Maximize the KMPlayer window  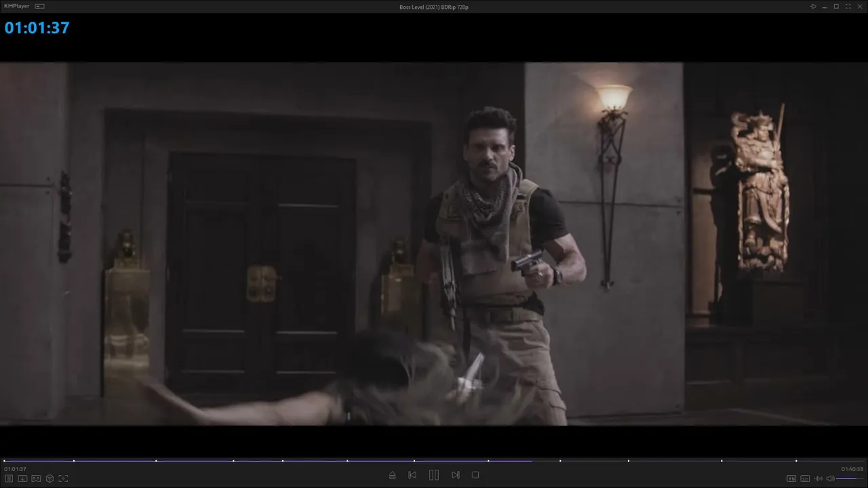(x=836, y=6)
